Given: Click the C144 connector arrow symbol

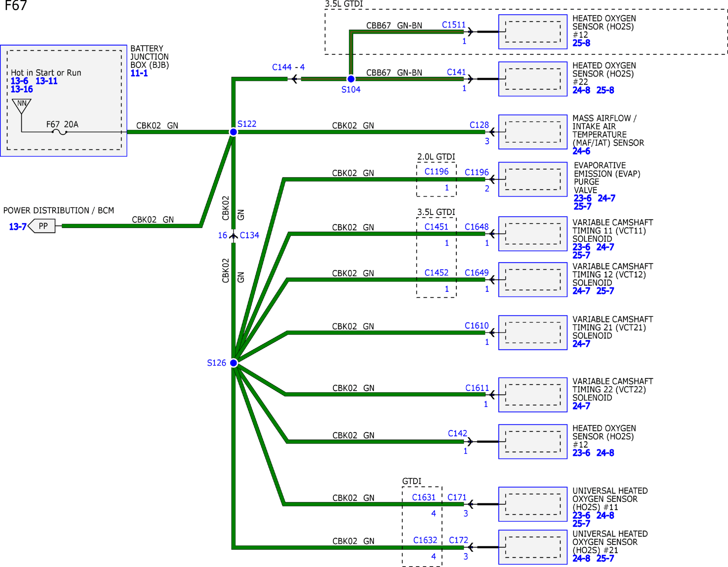Looking at the screenshot, I should [295, 79].
